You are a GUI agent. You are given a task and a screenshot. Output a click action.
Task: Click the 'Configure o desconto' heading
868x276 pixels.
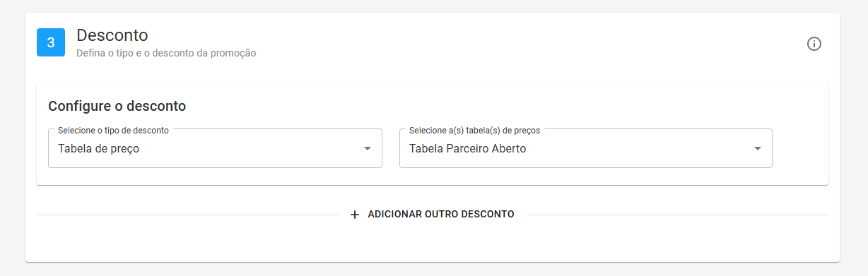117,107
